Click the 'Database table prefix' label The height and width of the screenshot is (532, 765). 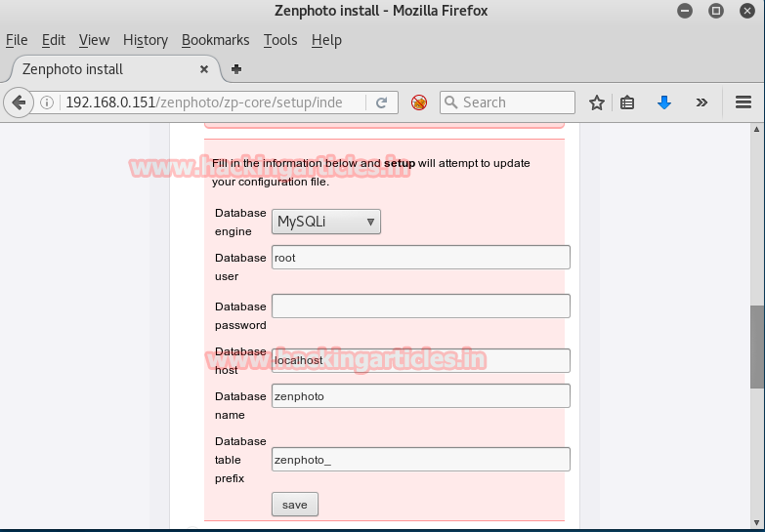tap(240, 460)
